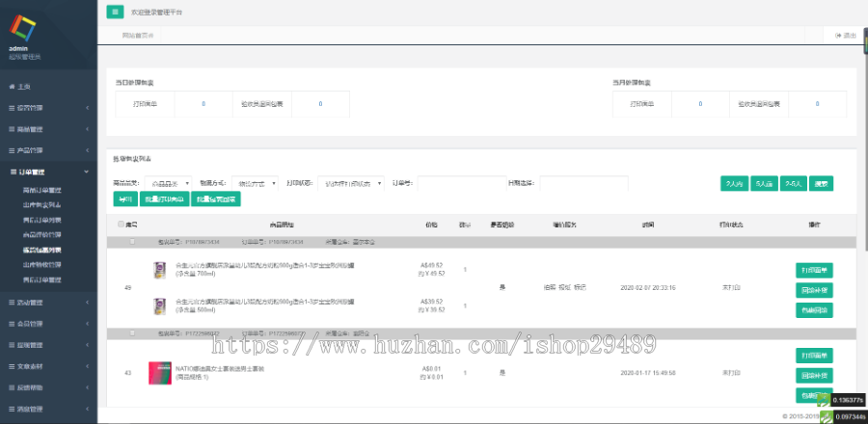The width and height of the screenshot is (868, 424).
Task: Click the third action button for row 49
Action: pos(814,310)
